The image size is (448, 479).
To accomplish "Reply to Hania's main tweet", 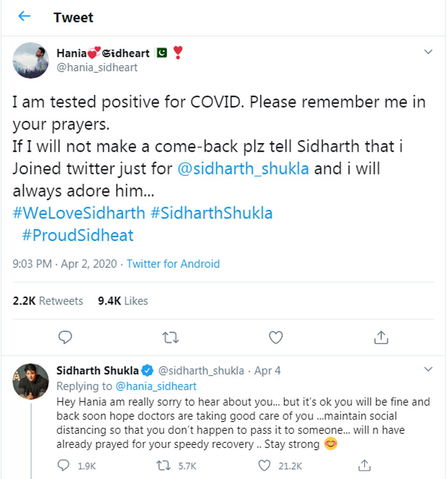I will point(65,336).
